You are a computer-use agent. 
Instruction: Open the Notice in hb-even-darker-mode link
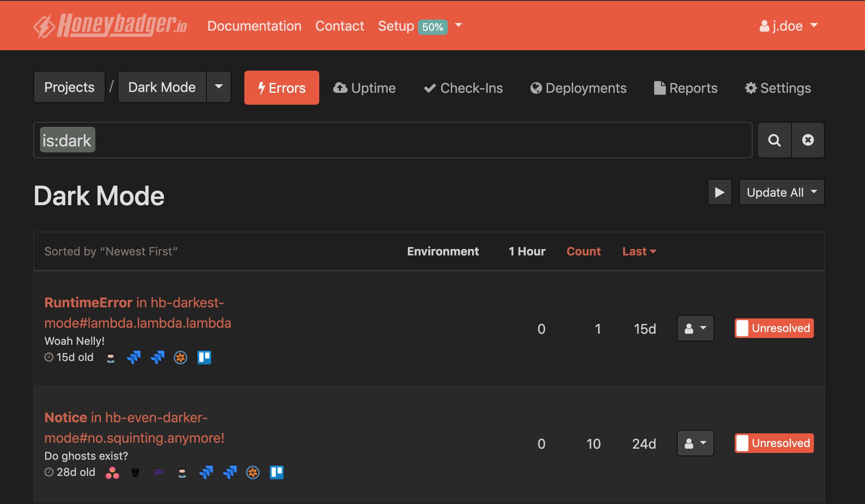point(134,427)
